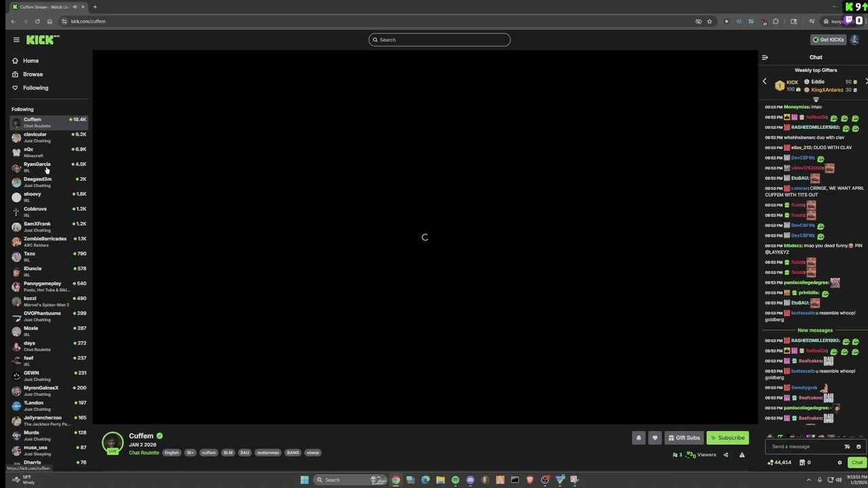Open the hamburger sidebar menu
868x488 pixels.
click(x=16, y=40)
